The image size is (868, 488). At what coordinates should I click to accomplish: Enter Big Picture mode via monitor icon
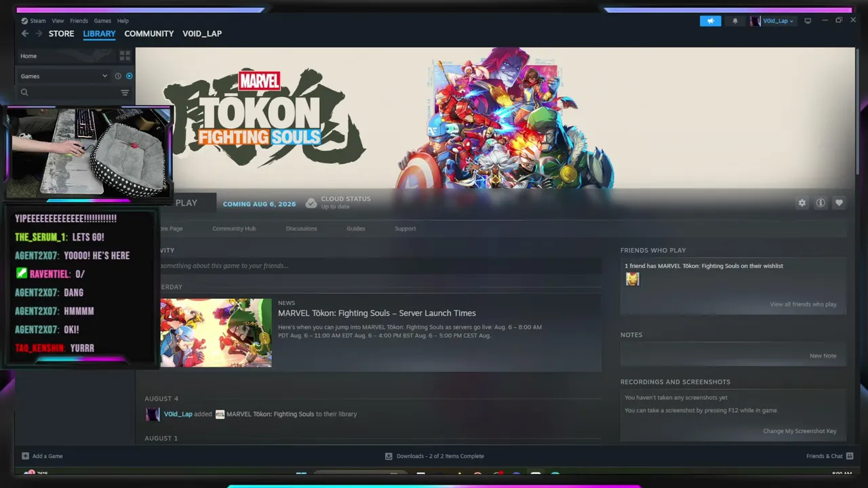click(808, 21)
